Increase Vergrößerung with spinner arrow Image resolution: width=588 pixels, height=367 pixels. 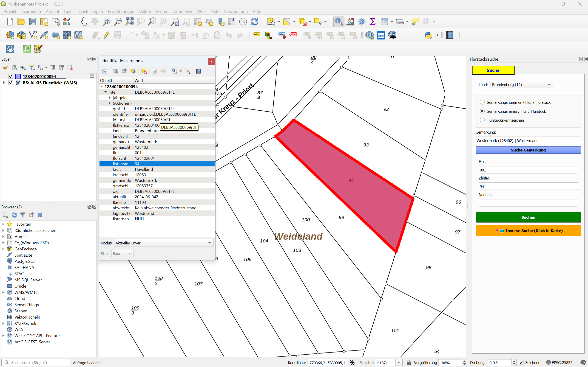tap(465, 361)
